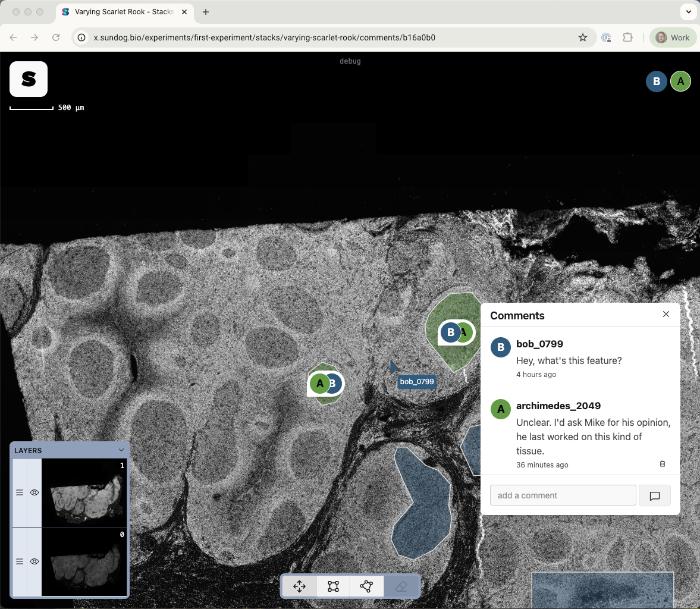Bookmark this page with the star
Image resolution: width=700 pixels, height=609 pixels.
(583, 37)
